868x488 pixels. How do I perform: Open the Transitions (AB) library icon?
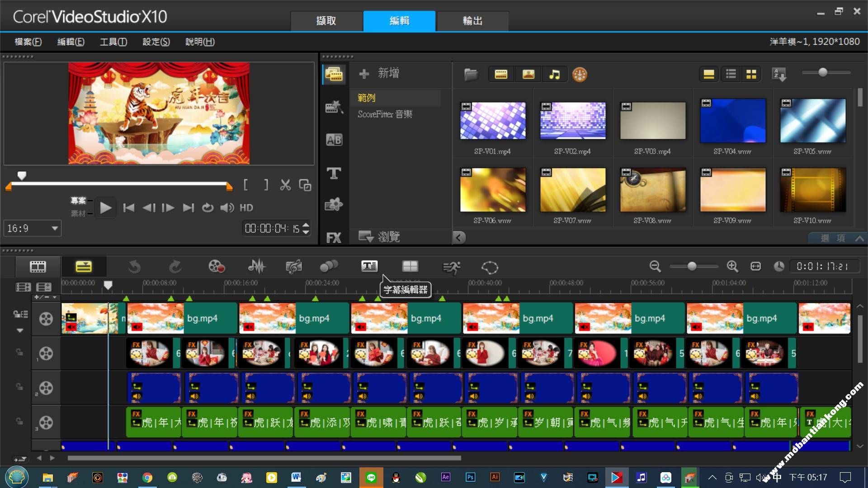coord(334,140)
